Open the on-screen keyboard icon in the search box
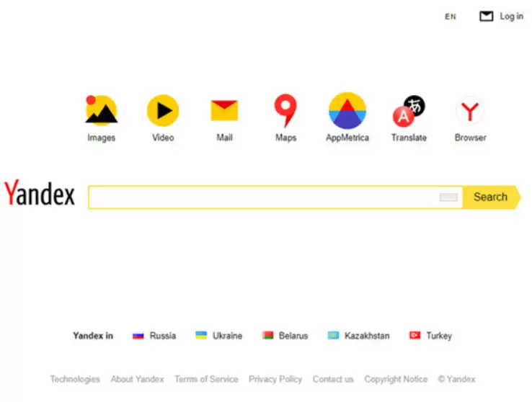The width and height of the screenshot is (532, 402). coord(448,197)
